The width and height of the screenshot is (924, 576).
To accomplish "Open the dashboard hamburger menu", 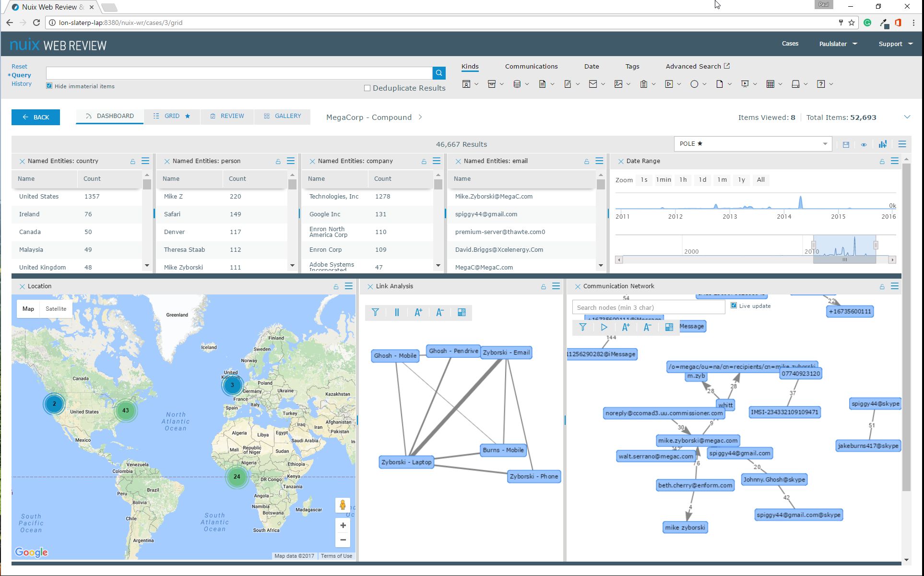I will tap(902, 144).
